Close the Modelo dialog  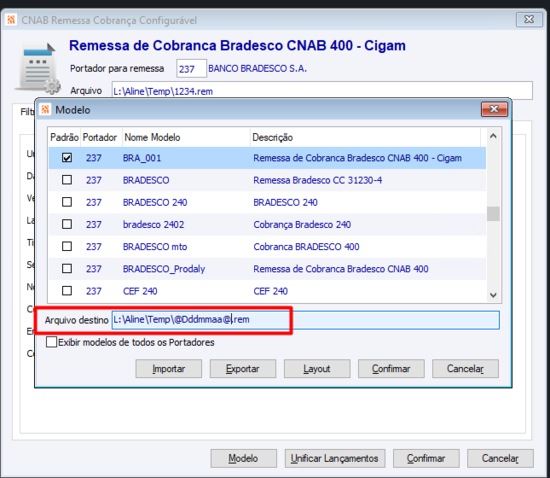(x=494, y=109)
